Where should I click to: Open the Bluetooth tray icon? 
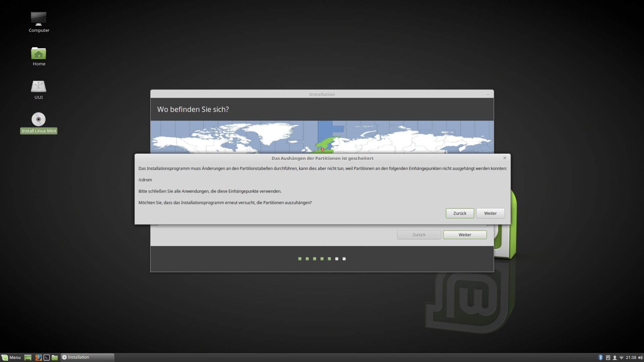pyautogui.click(x=600, y=357)
